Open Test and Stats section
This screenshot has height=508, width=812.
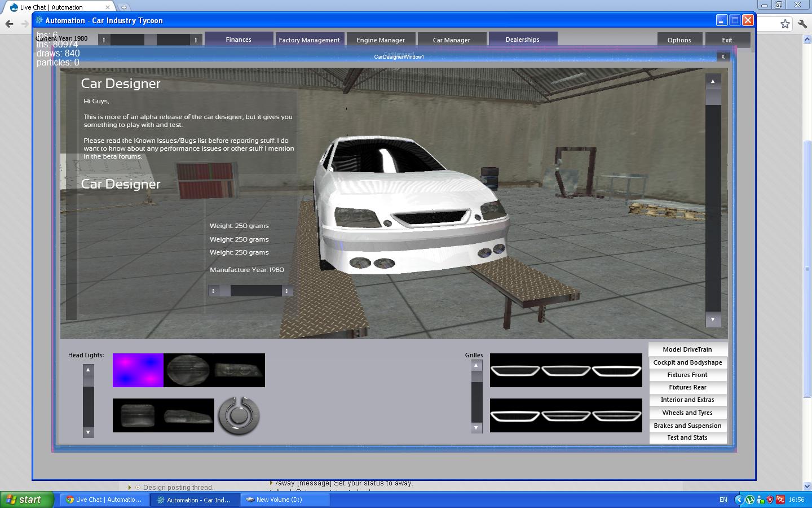point(687,437)
